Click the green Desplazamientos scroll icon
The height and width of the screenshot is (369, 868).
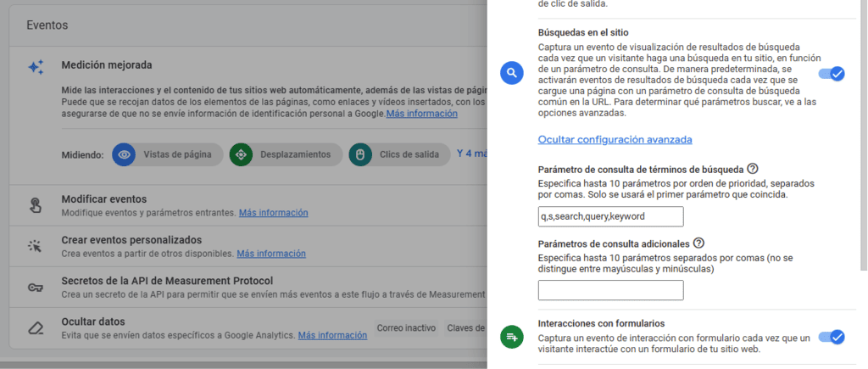tap(241, 154)
